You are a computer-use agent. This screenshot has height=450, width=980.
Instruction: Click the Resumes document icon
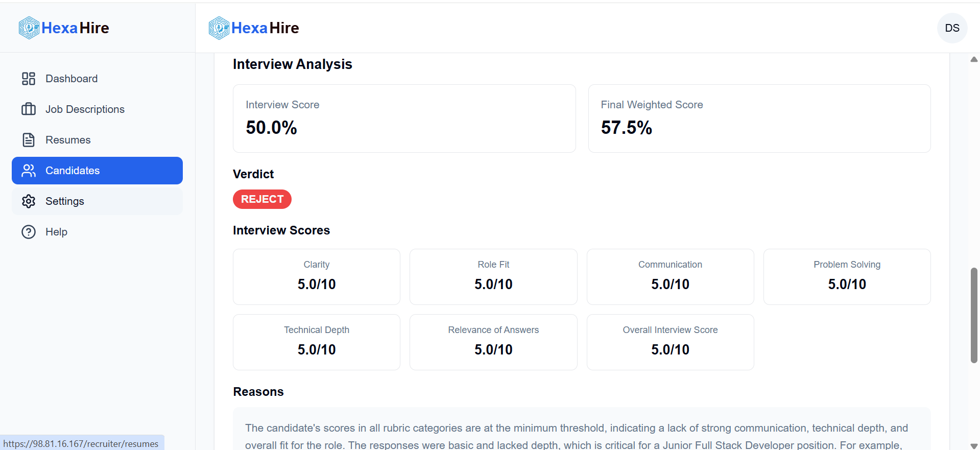28,139
